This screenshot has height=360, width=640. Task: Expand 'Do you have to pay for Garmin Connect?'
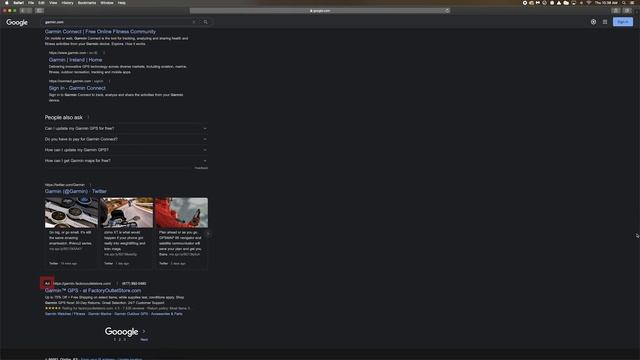[x=126, y=139]
